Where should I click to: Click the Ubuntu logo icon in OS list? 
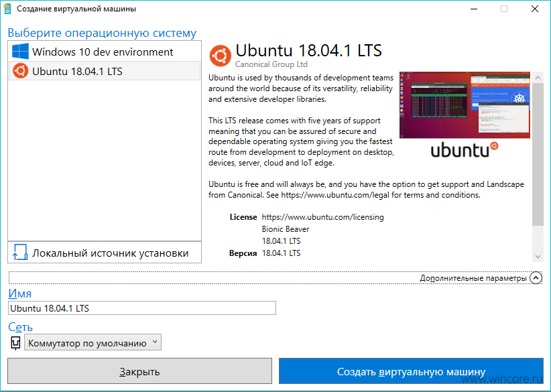[x=20, y=71]
